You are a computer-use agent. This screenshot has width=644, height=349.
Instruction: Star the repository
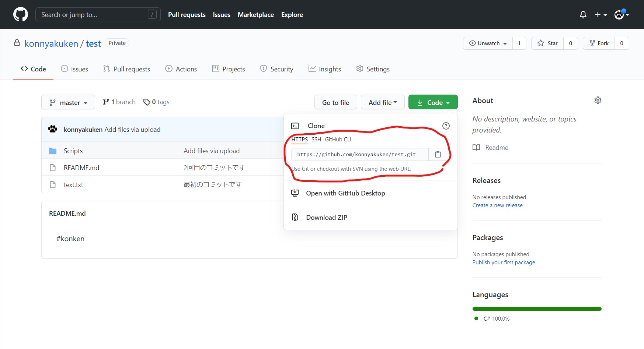tap(547, 43)
